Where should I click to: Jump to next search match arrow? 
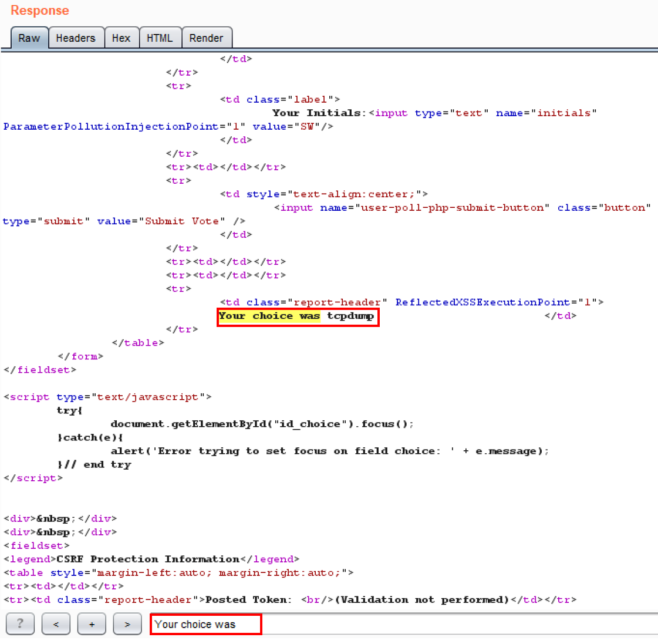127,624
